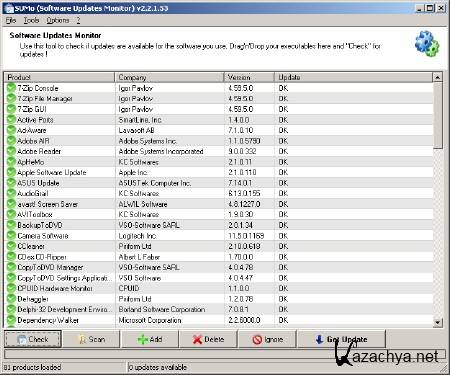Click the green status icon for Apple Software Update

(x=11, y=172)
